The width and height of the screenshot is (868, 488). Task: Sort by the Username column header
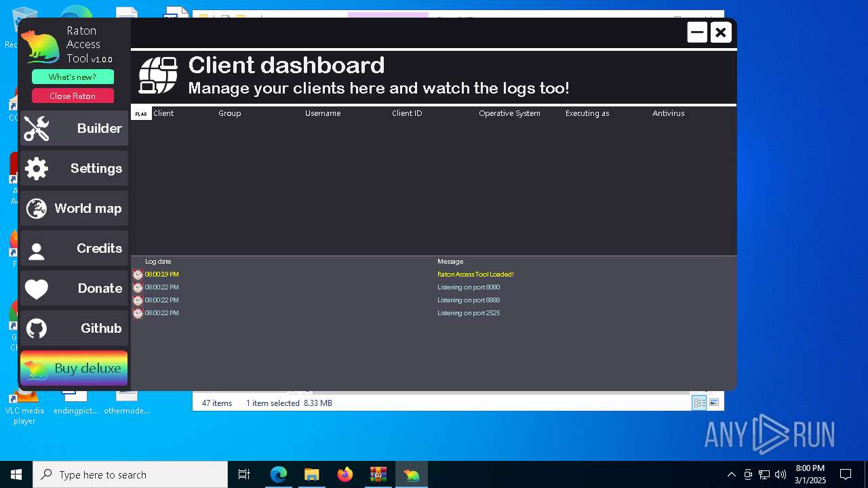(x=323, y=113)
